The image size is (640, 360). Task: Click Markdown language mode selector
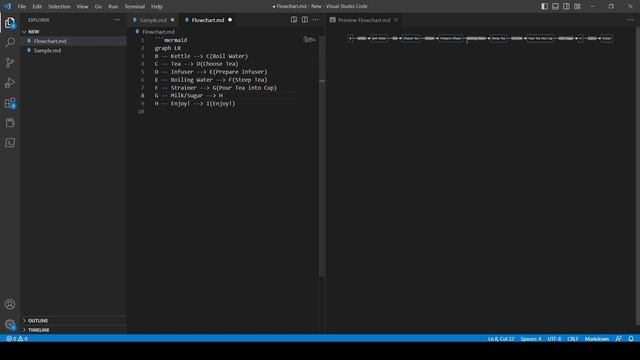pos(597,339)
